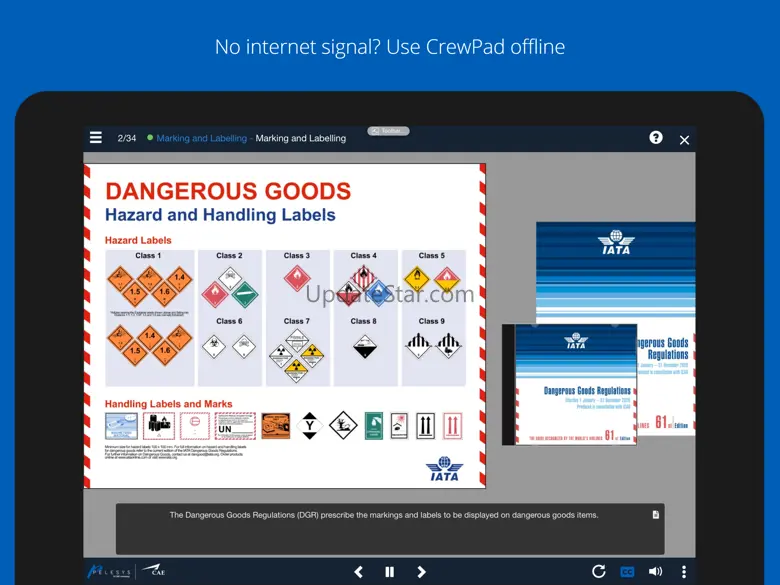Click the Class 7 radioactive labels
This screenshot has width=780, height=585.
[296, 355]
